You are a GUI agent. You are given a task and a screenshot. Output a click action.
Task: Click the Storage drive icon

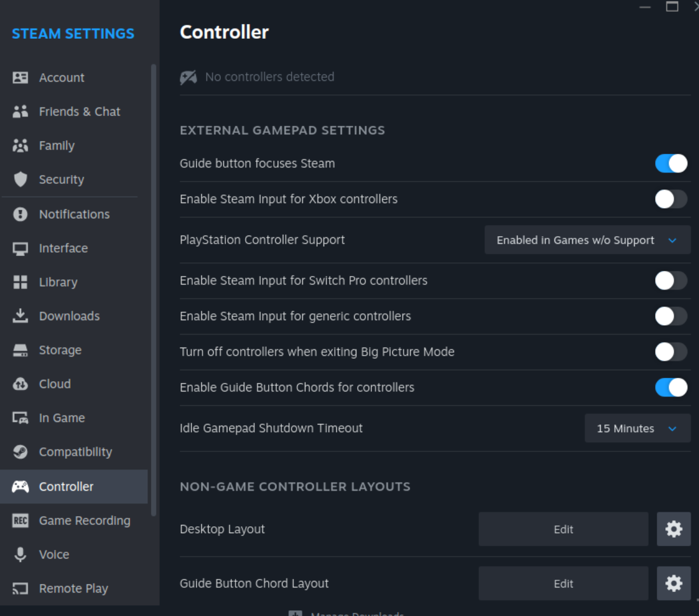tap(20, 350)
